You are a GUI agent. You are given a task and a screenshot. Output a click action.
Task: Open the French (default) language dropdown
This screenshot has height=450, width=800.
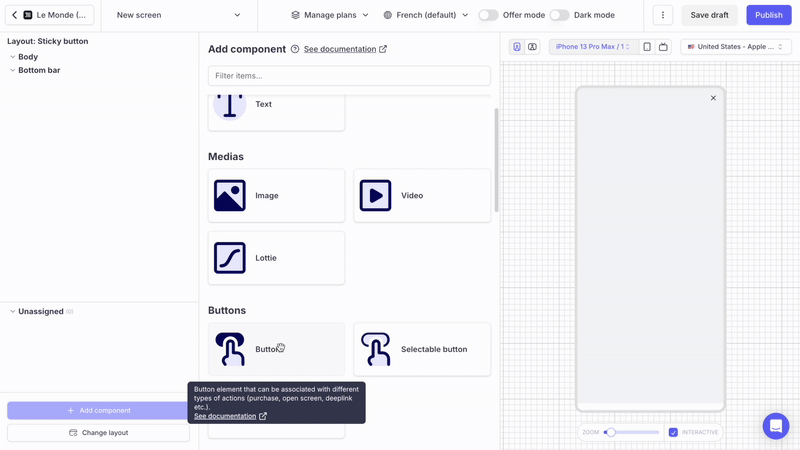(426, 15)
